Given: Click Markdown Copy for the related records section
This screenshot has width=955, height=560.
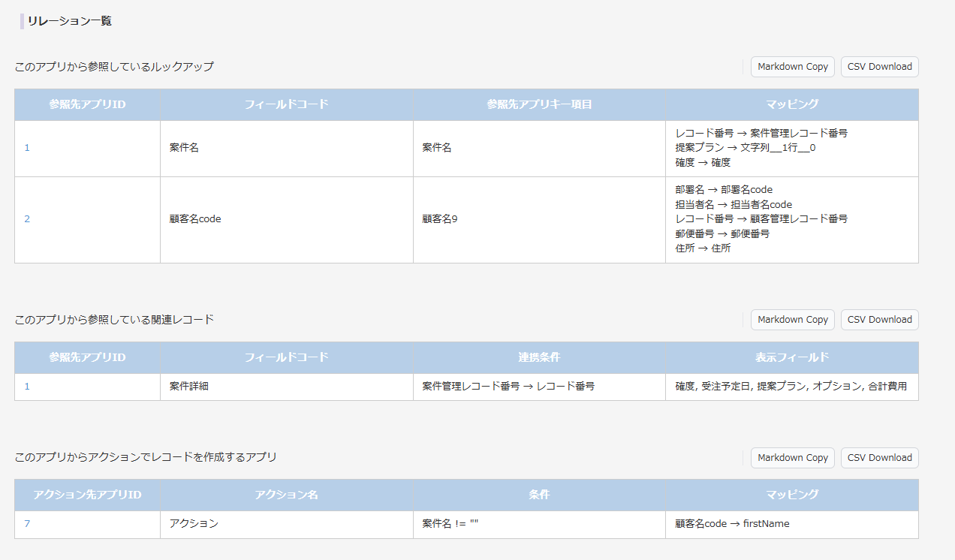Looking at the screenshot, I should click(x=792, y=319).
